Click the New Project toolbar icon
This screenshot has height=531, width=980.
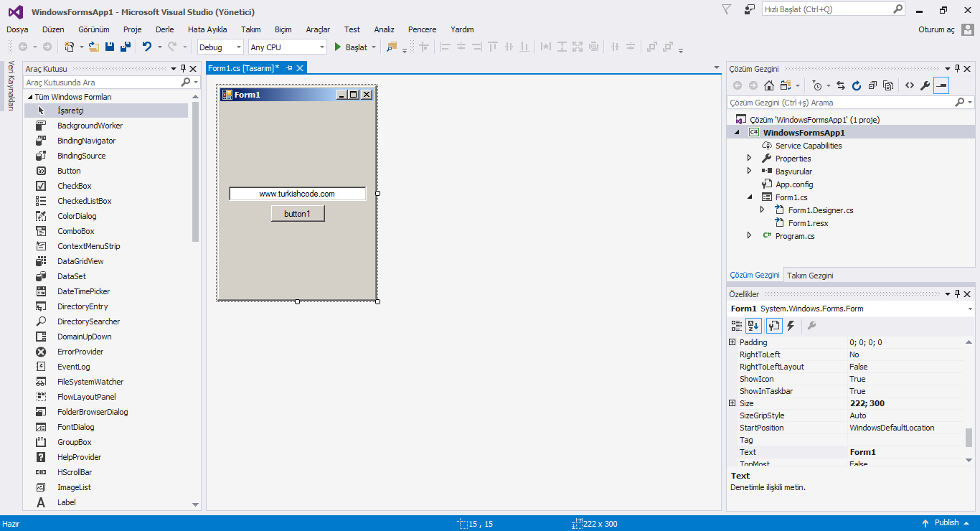(69, 47)
